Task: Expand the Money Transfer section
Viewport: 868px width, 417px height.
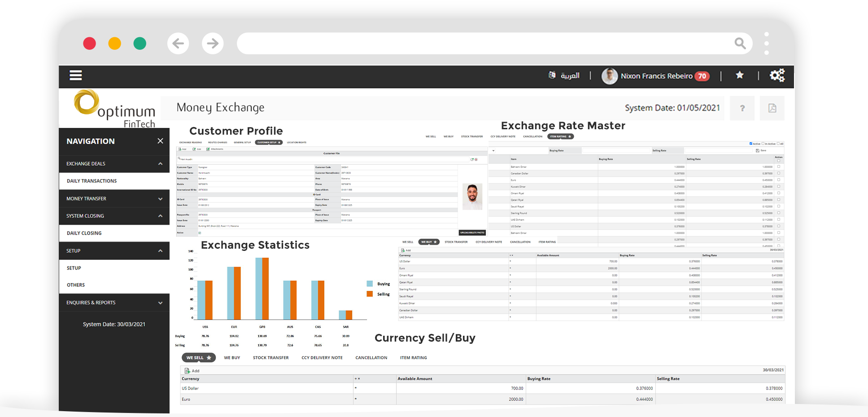Action: point(160,199)
